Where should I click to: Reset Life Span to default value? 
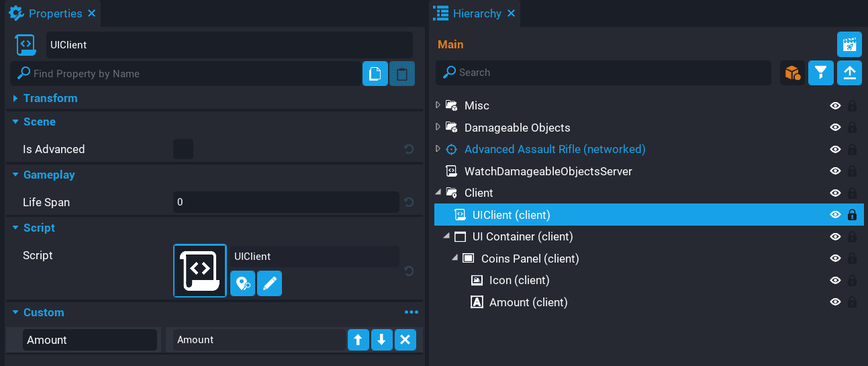(x=408, y=202)
